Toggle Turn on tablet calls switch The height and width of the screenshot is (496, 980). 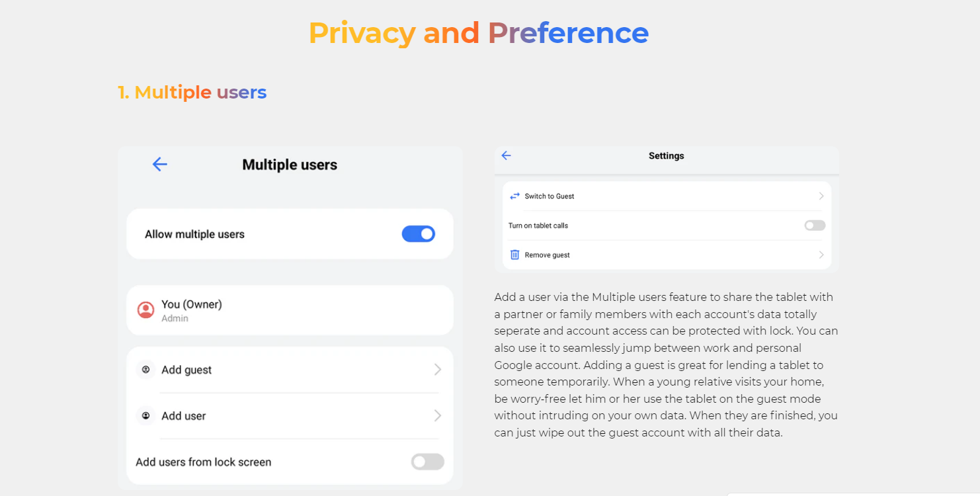tap(815, 226)
